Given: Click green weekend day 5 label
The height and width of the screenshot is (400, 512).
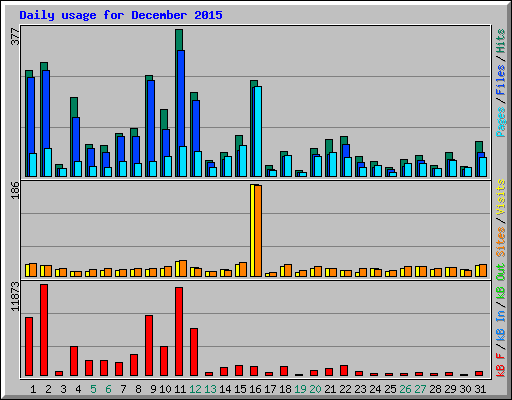Looking at the screenshot, I should pyautogui.click(x=93, y=389).
